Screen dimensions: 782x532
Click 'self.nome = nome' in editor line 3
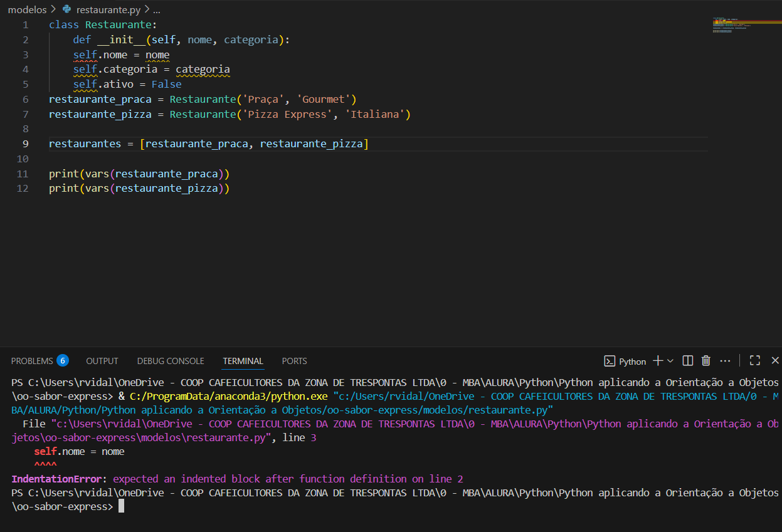click(x=121, y=55)
